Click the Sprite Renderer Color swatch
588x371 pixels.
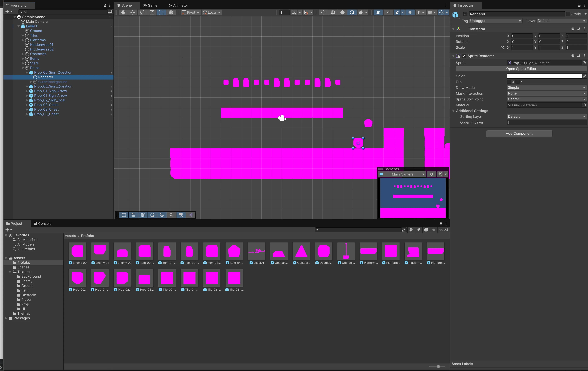click(544, 76)
